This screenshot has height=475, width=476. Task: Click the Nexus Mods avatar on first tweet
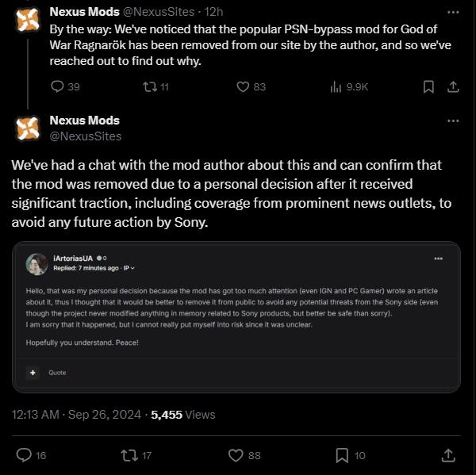(28, 19)
